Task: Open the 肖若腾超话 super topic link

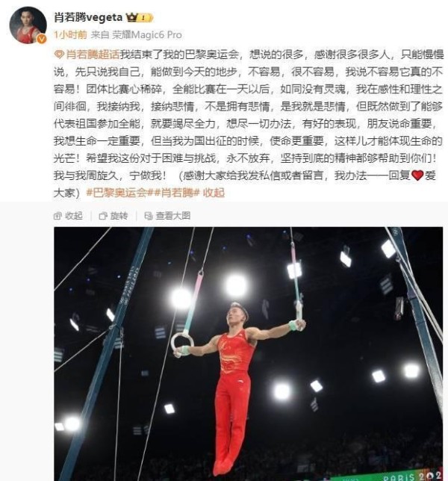Action: click(93, 55)
